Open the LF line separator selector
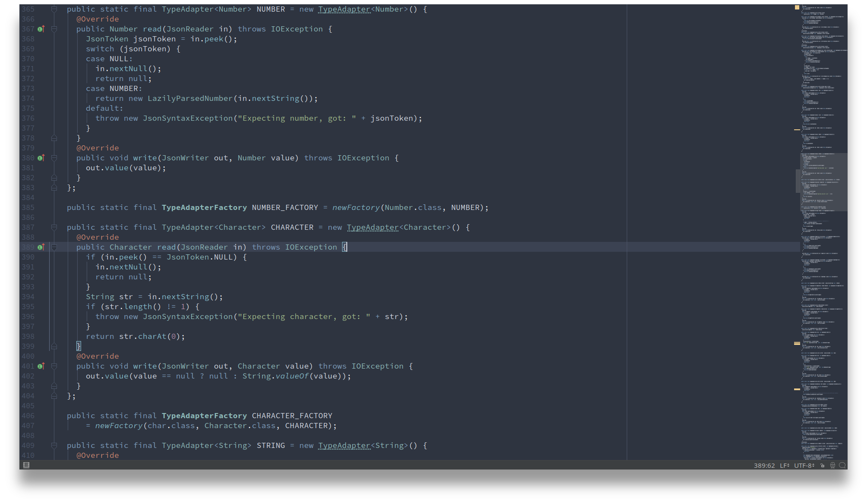 785,465
